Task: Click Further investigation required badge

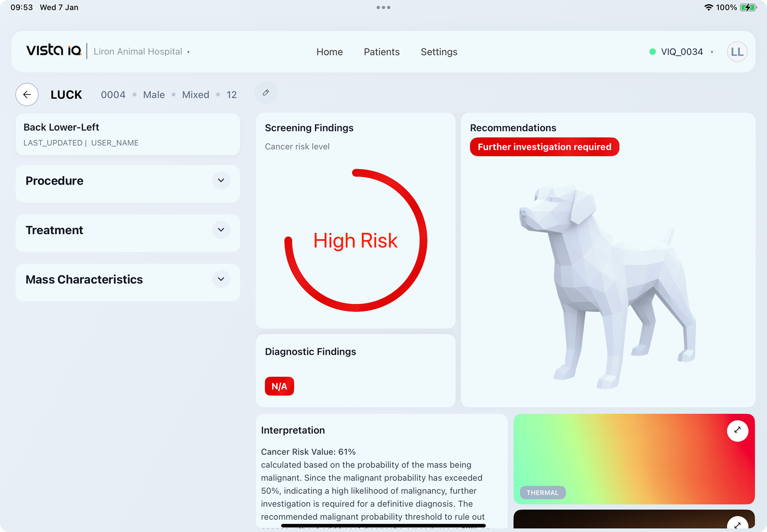Action: click(x=544, y=147)
